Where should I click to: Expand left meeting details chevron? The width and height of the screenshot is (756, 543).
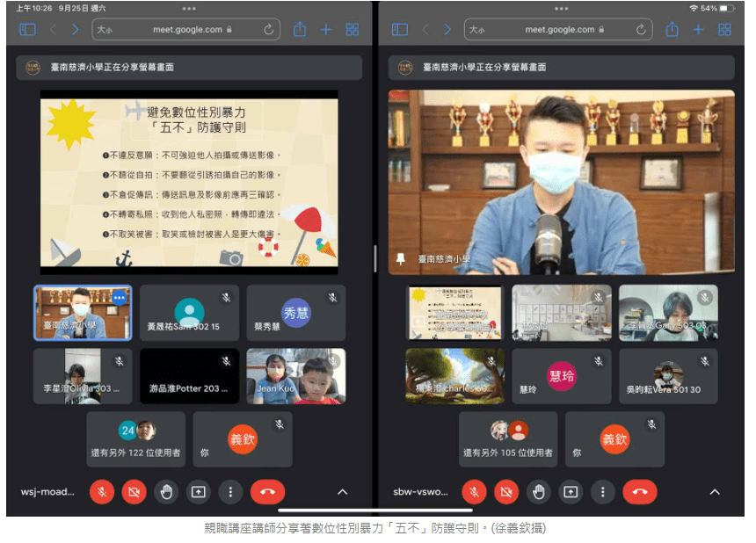pyautogui.click(x=343, y=492)
